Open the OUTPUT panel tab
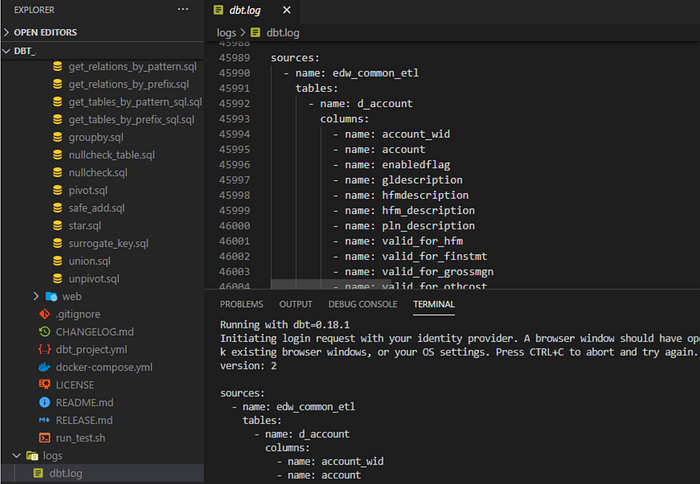Screen dimensions: 700x484 [296, 304]
